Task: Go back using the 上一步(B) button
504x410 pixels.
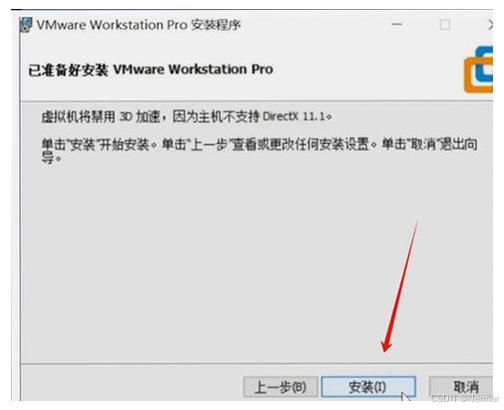Action: [280, 387]
